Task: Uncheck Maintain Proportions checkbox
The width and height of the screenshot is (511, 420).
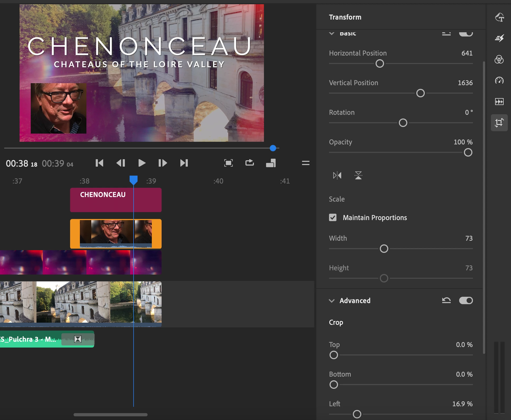Action: click(333, 217)
